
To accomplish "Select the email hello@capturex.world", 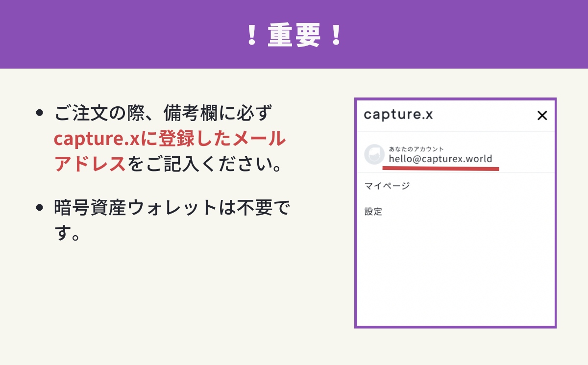I will (441, 159).
